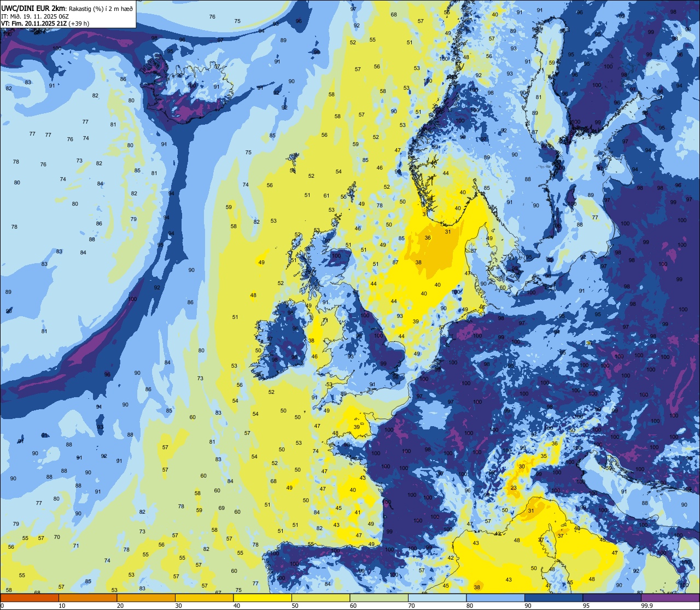Pick the 60–70 yellow-green legend segment
700x610 pixels.
point(379,597)
